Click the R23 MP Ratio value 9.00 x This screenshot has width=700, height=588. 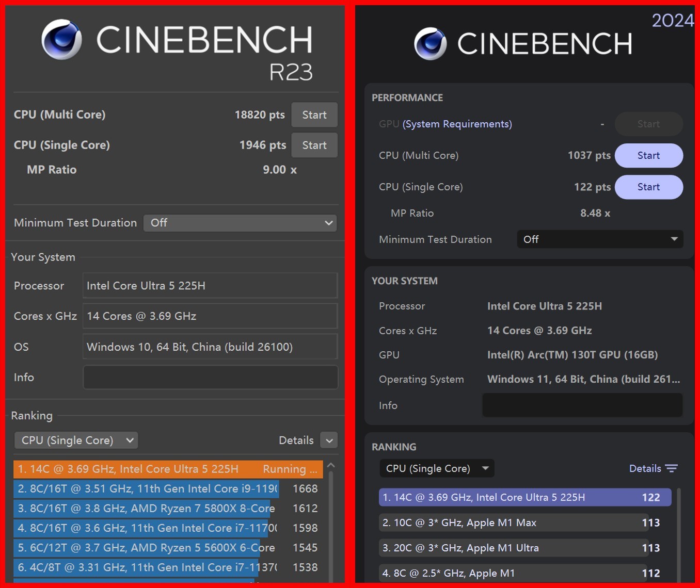(x=280, y=170)
